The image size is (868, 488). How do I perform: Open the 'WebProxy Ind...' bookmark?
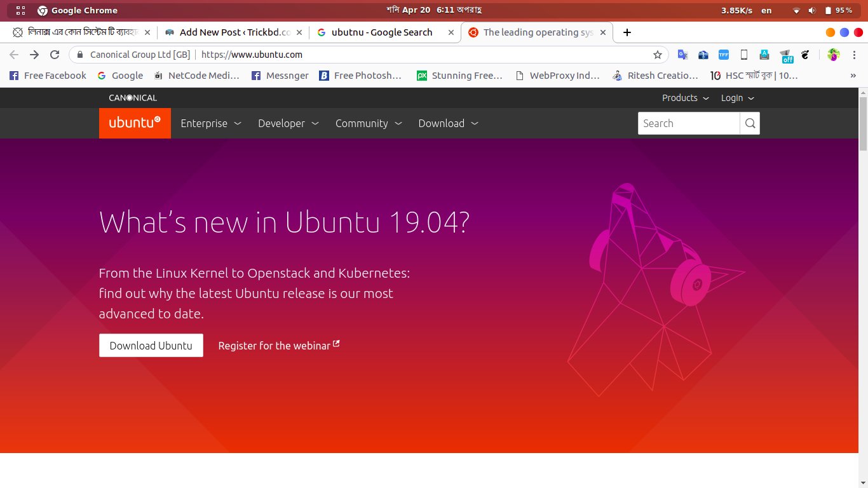(x=557, y=76)
